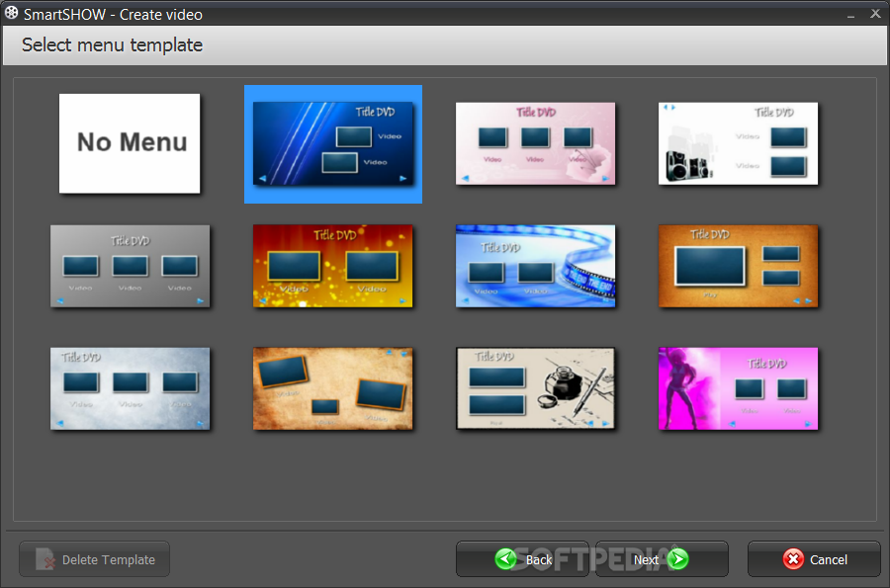Minimize the Create video window

click(850, 15)
